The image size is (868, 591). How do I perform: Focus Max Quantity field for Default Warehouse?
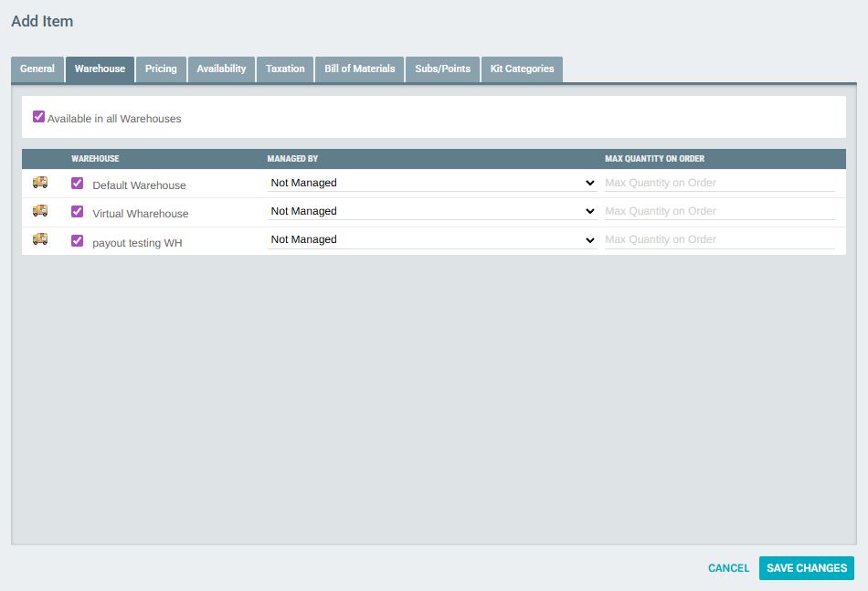719,183
